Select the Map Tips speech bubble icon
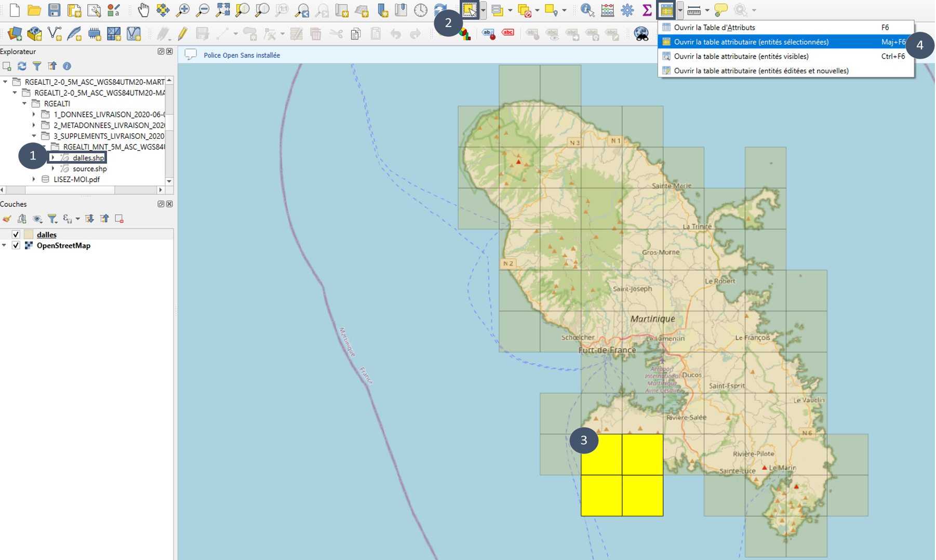936x560 pixels. point(721,10)
